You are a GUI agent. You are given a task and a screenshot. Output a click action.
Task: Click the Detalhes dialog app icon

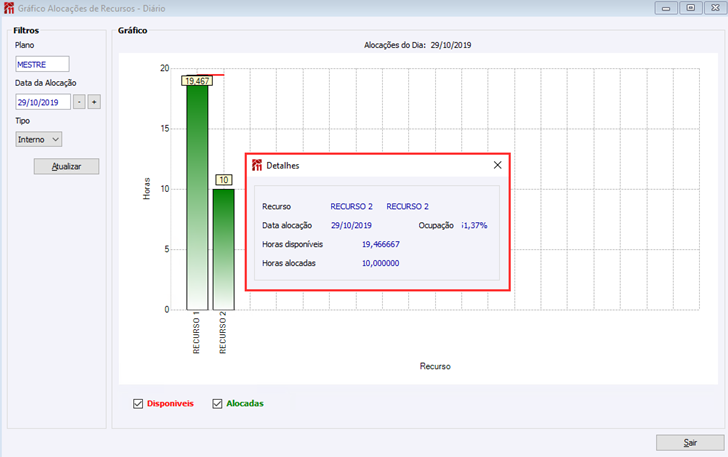[257, 165]
